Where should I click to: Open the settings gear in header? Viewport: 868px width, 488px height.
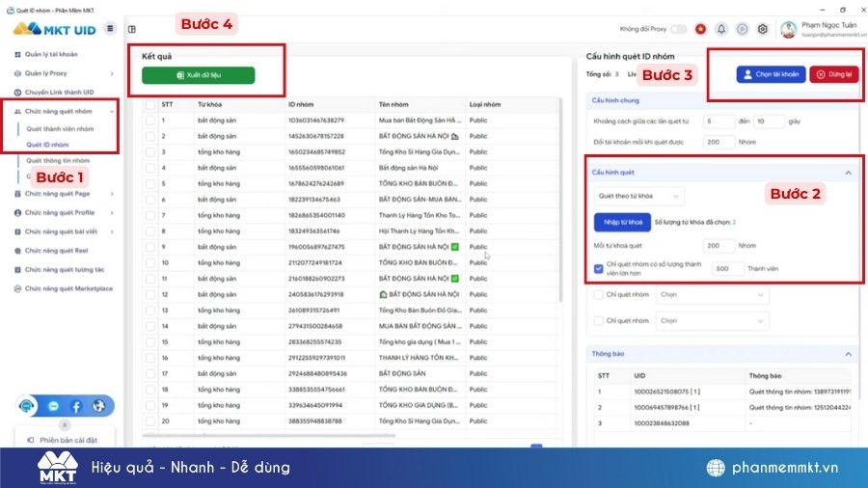click(762, 29)
